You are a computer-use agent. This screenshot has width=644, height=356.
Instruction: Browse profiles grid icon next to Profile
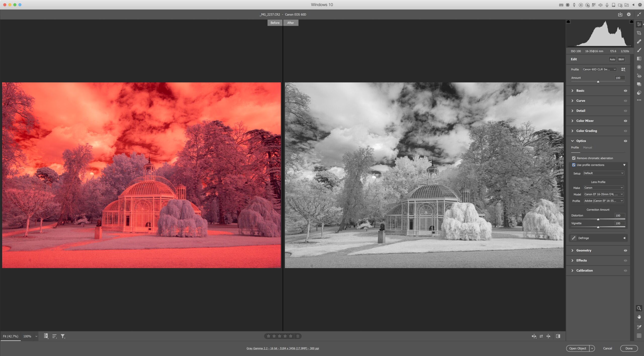pyautogui.click(x=623, y=69)
